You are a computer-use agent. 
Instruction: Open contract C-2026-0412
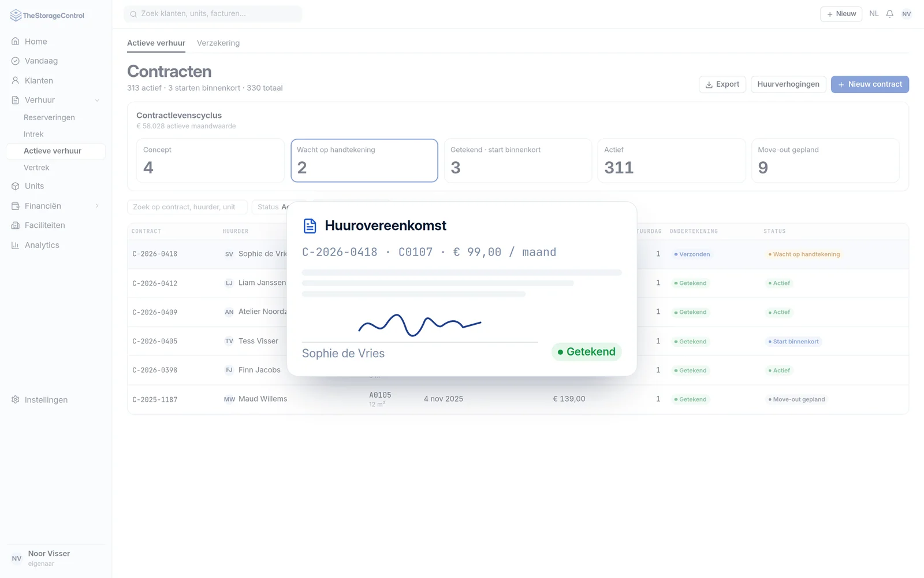[x=155, y=283]
